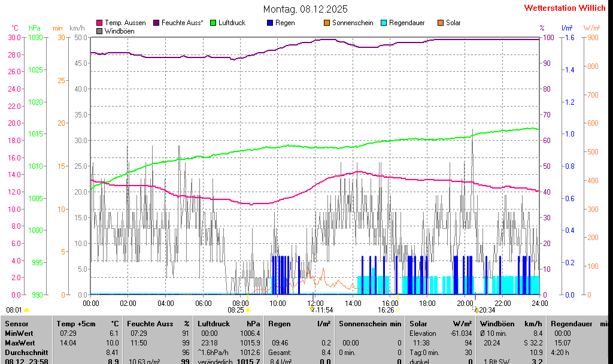This screenshot has width=613, height=364.
Task: Click the pink Temp. Aussen legend swatch
Action: tap(99, 23)
